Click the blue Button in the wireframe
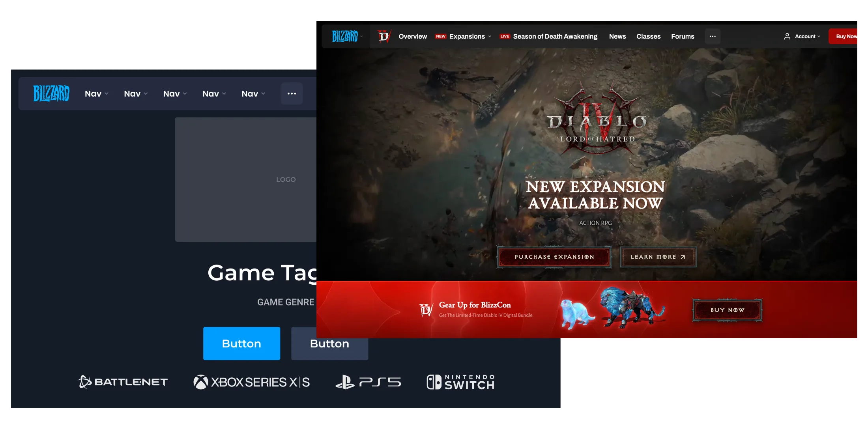This screenshot has width=868, height=429. click(x=242, y=343)
